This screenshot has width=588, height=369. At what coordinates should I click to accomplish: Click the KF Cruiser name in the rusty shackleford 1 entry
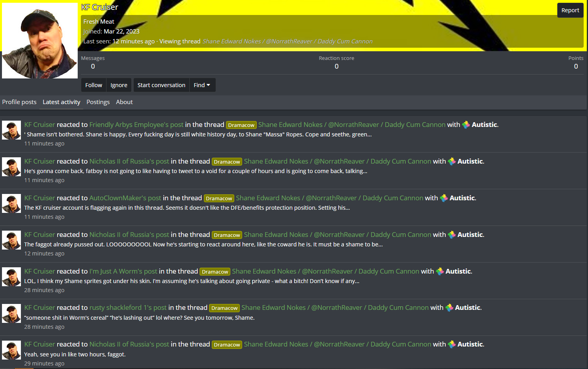click(40, 307)
